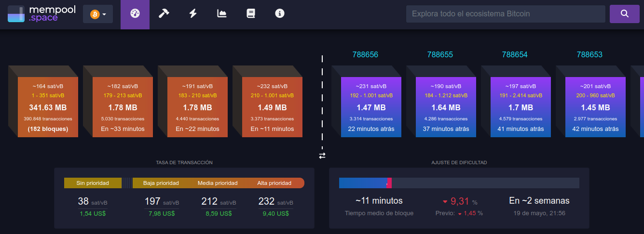Click the 'Alta prioridad' fee bar segment
The height and width of the screenshot is (234, 644).
click(274, 183)
